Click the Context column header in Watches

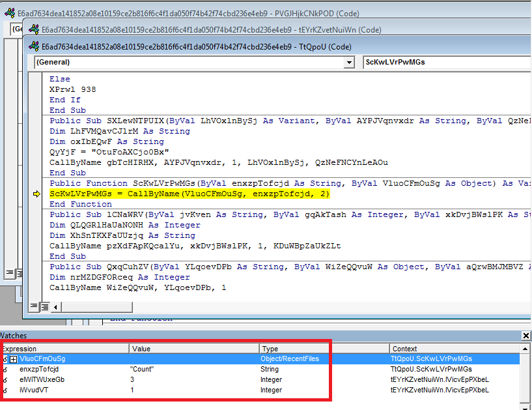[456, 349]
